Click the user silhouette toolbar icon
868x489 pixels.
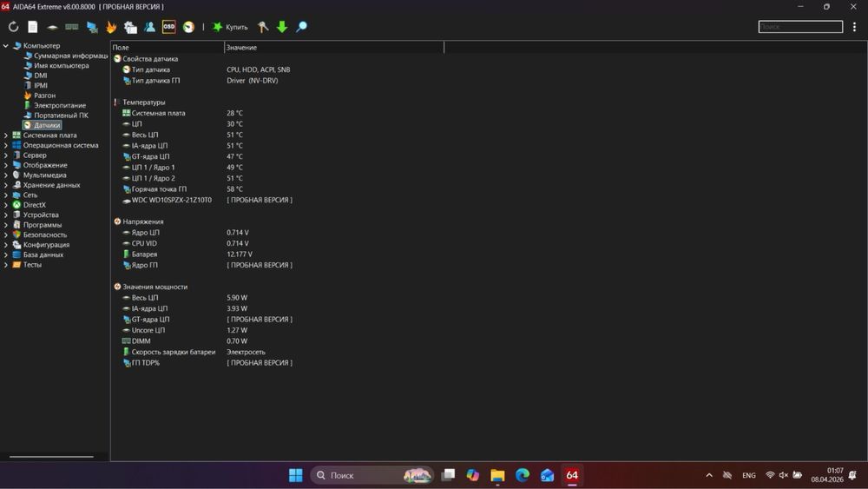pyautogui.click(x=149, y=27)
